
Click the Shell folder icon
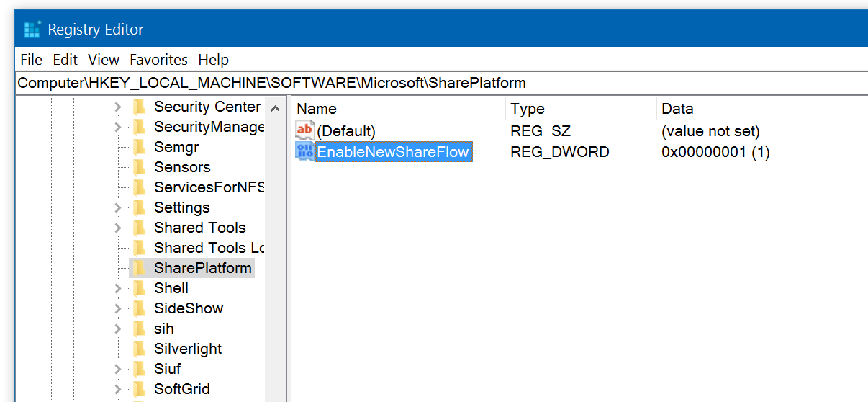139,288
